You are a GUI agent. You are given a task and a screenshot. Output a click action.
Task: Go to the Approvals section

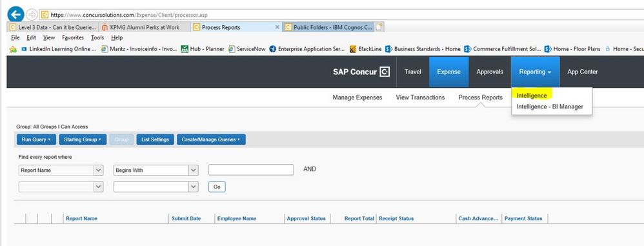tap(490, 72)
